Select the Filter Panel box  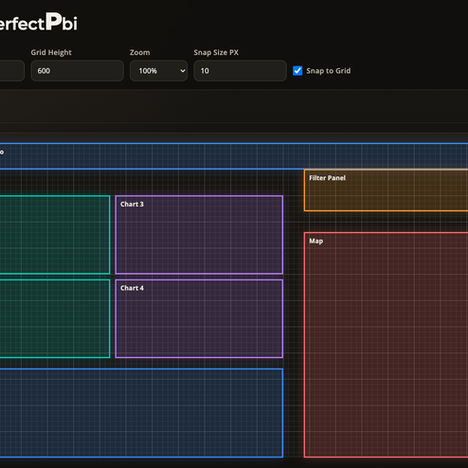(386, 190)
